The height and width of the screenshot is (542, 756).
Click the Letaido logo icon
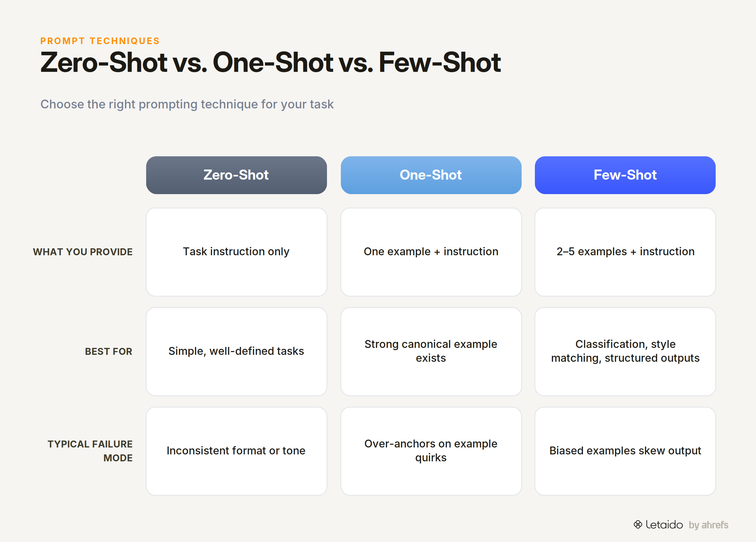[638, 525]
